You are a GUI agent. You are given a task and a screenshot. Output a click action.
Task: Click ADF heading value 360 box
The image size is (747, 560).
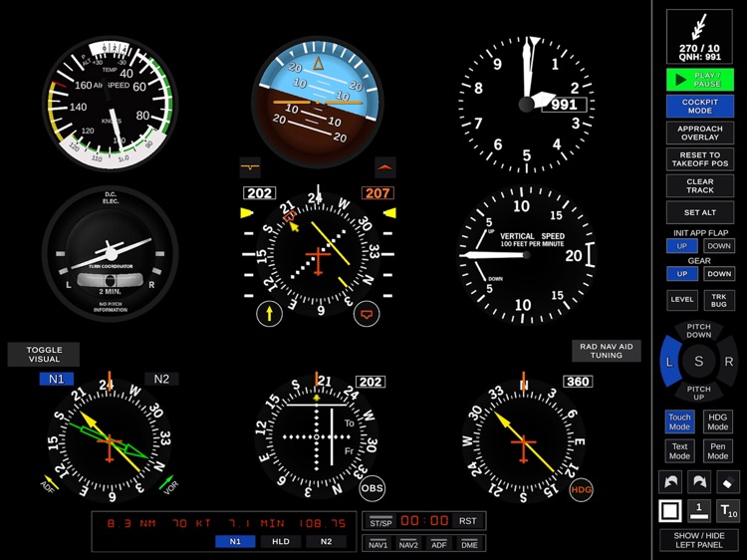(578, 382)
